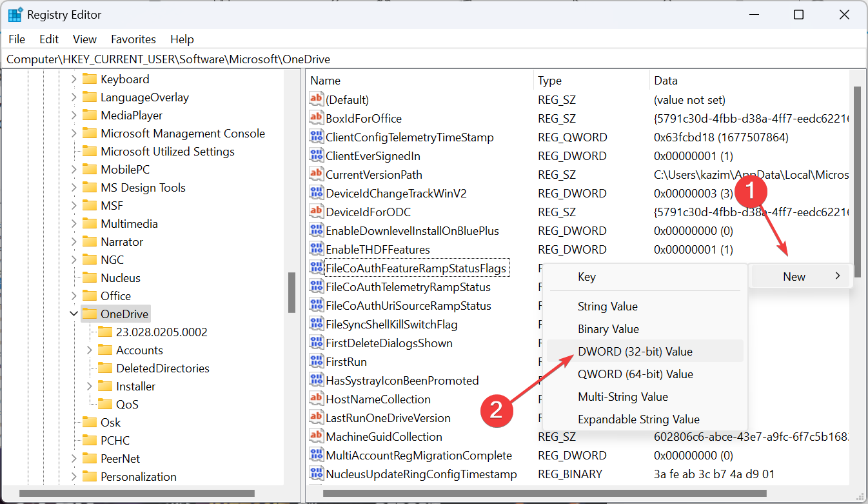
Task: Choose Expandable String Value option
Action: [645, 419]
